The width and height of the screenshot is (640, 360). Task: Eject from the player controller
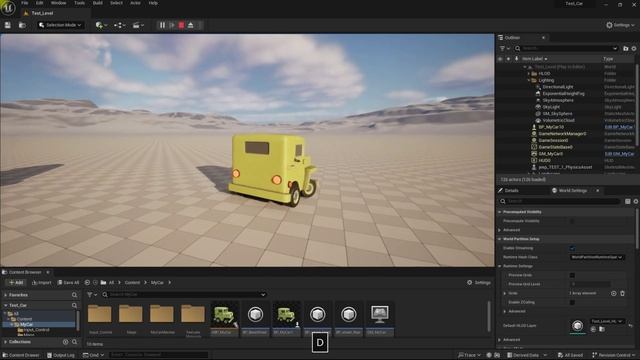pyautogui.click(x=191, y=25)
